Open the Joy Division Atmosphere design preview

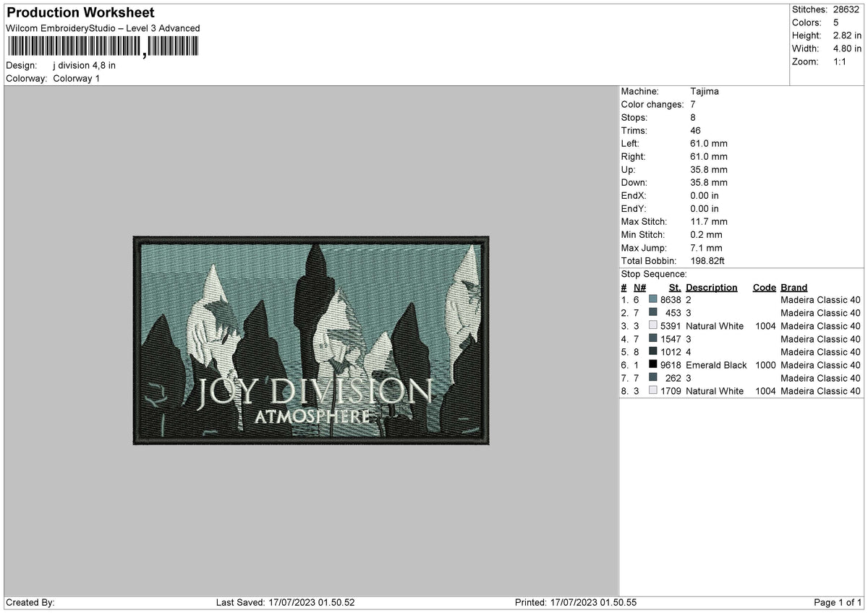[311, 340]
